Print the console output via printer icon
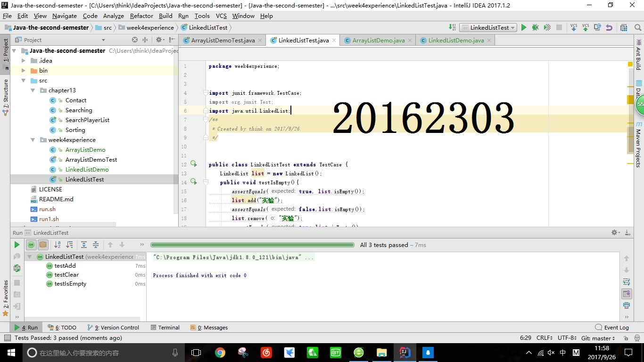This screenshot has height=362, width=644. [627, 305]
